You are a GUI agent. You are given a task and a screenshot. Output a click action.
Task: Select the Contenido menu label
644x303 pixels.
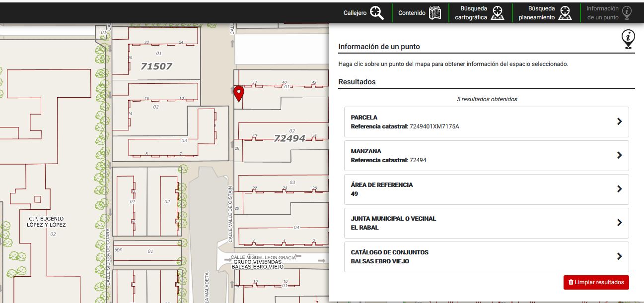(412, 13)
